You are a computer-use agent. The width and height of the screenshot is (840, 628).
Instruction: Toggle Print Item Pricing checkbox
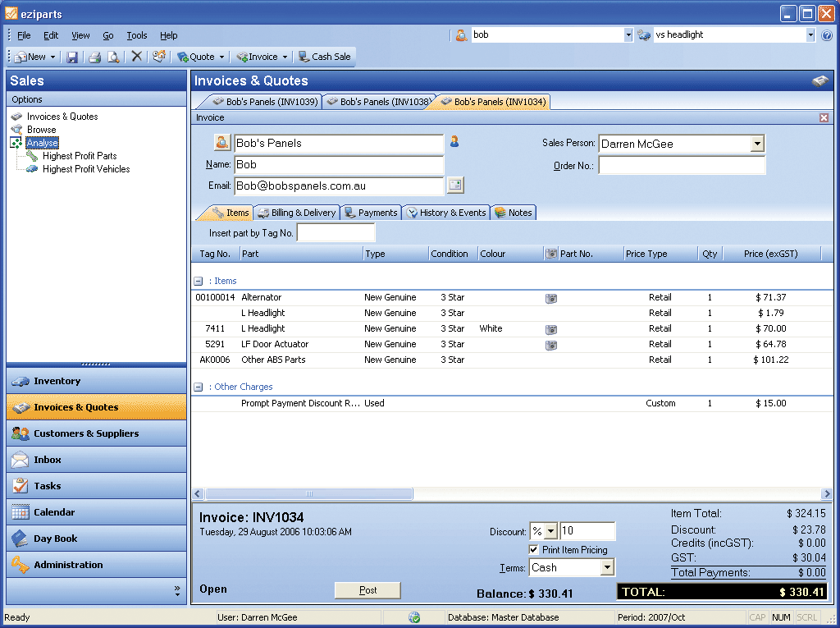(533, 549)
